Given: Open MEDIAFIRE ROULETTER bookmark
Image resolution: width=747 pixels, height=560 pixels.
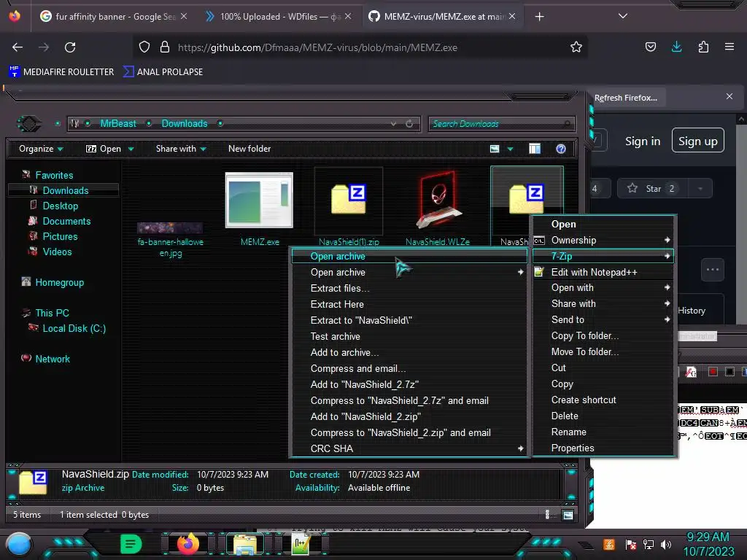Looking at the screenshot, I should tap(61, 72).
